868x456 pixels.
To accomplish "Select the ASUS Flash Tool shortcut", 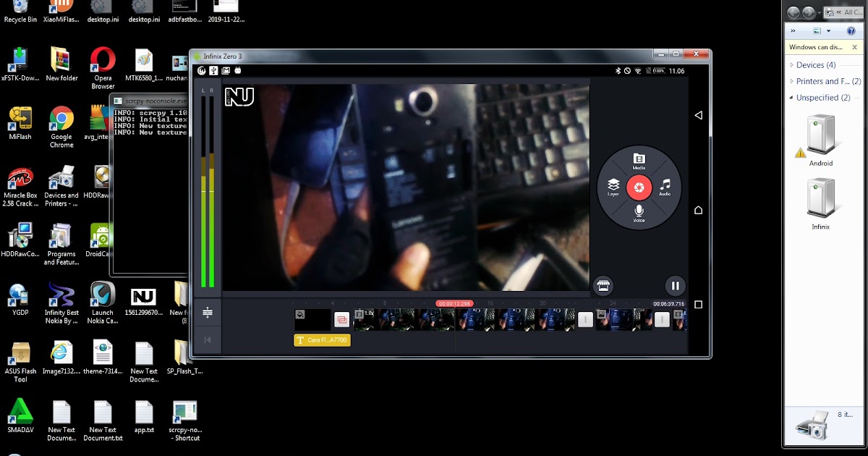I will [x=20, y=363].
